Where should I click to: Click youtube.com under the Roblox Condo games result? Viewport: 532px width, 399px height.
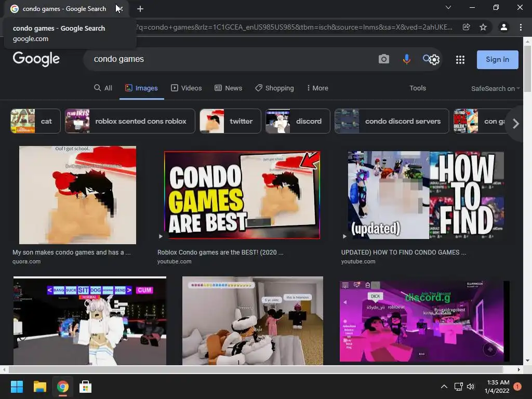click(175, 262)
